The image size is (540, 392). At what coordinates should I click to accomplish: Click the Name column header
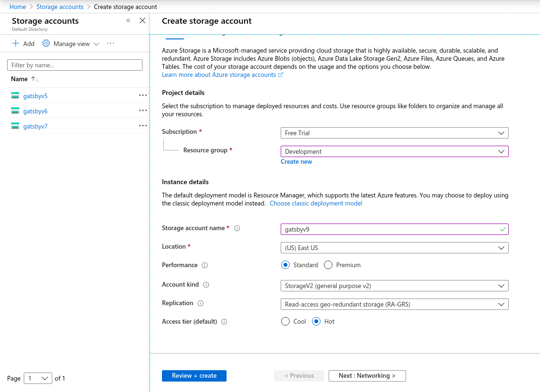coord(19,79)
